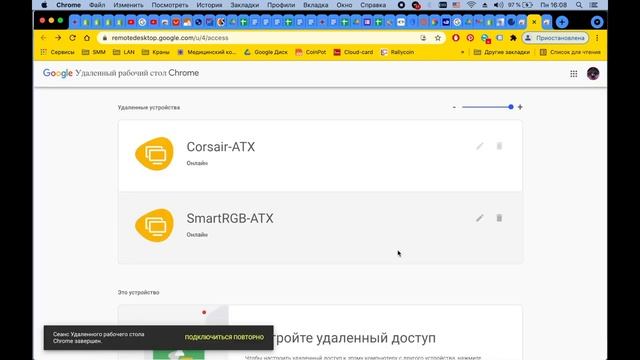Close the active yellow tab
Viewport: 640px width, 360px height.
534,22
